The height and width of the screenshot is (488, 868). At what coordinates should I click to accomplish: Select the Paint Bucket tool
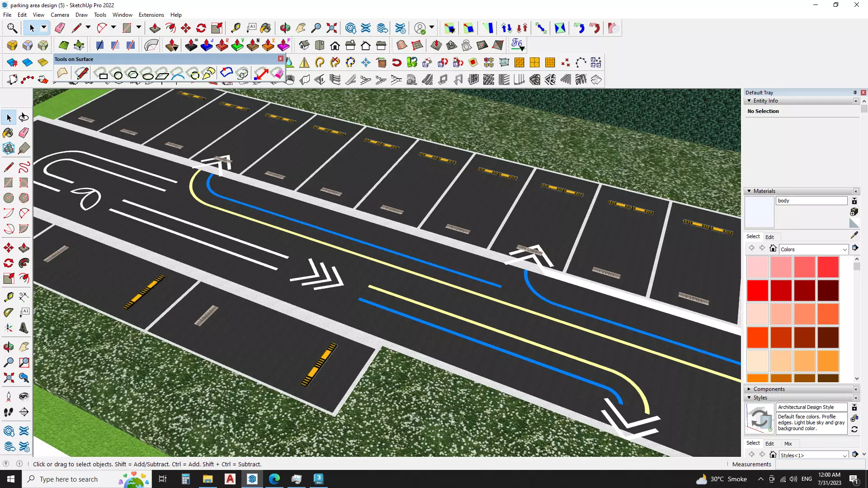[x=265, y=28]
